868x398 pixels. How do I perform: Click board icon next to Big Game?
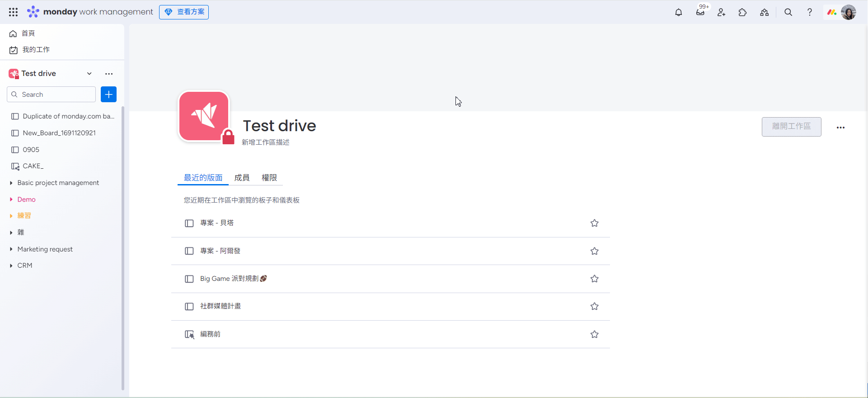(x=189, y=279)
